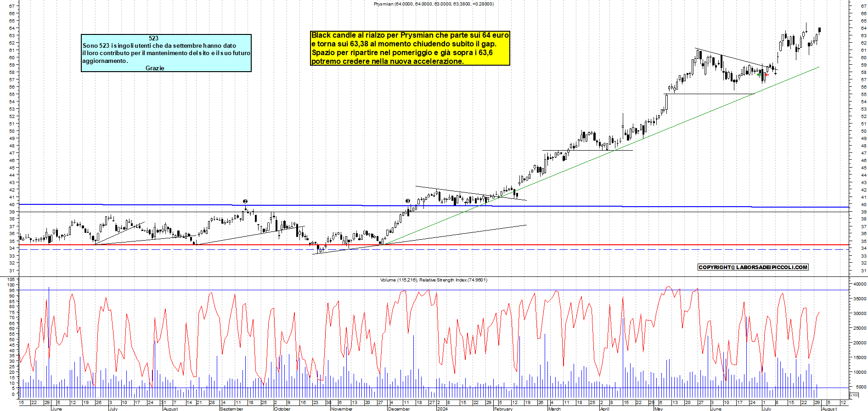Viewport: 868px width, 411px height.
Task: Click the '2024' year label on time axis
Action: (442, 409)
